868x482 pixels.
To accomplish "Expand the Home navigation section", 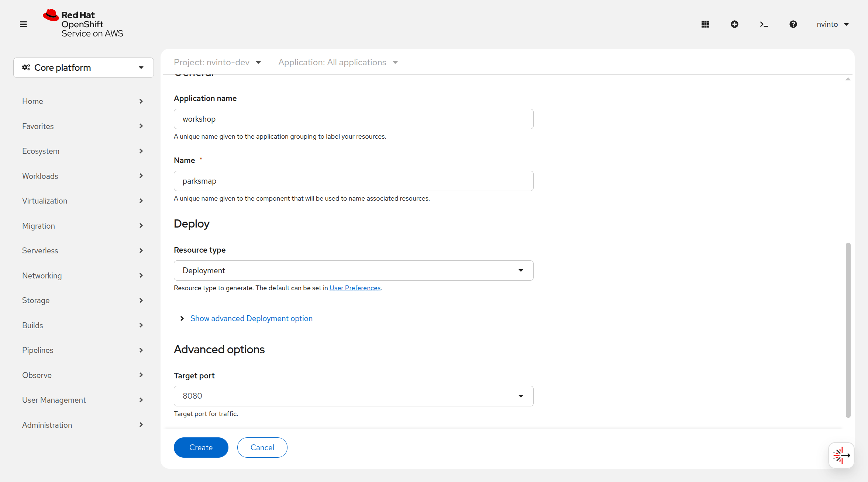I will pyautogui.click(x=83, y=101).
